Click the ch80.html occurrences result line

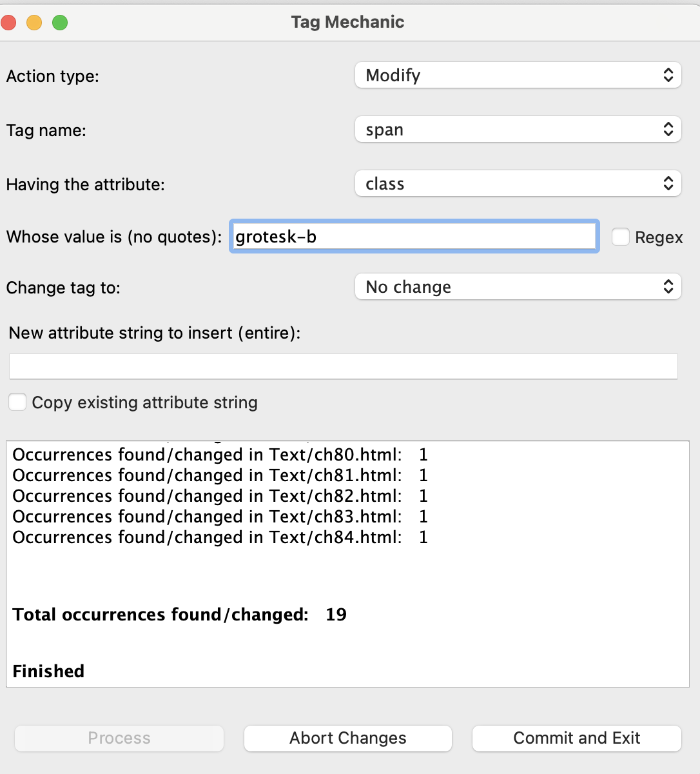(220, 455)
